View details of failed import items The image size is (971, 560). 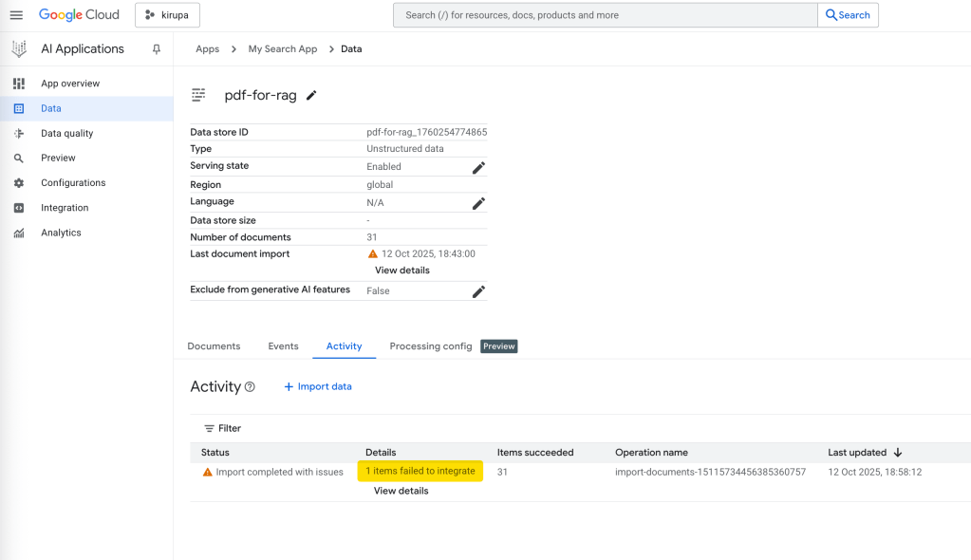click(x=401, y=491)
